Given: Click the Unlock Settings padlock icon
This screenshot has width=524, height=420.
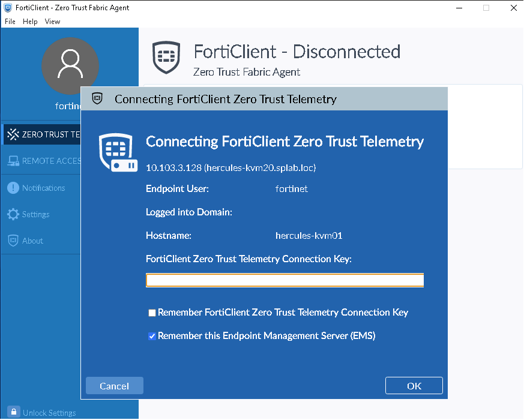Looking at the screenshot, I should coord(13,413).
